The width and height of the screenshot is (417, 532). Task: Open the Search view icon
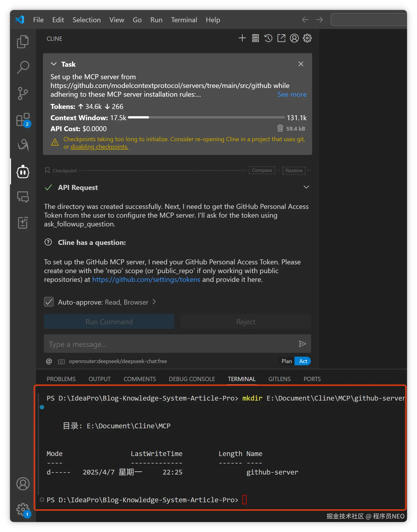pos(23,67)
